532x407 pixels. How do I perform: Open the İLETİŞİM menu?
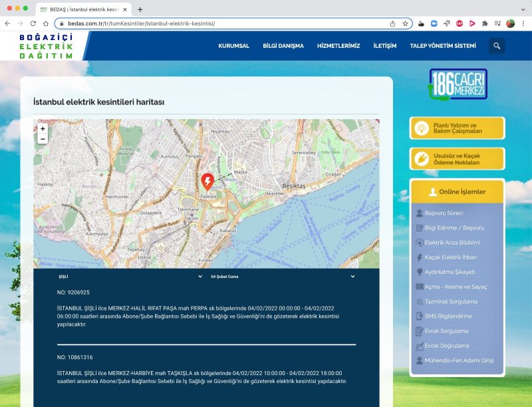click(385, 46)
